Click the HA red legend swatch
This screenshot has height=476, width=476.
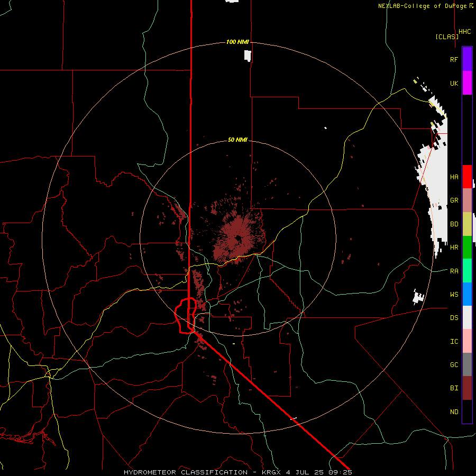pyautogui.click(x=467, y=177)
